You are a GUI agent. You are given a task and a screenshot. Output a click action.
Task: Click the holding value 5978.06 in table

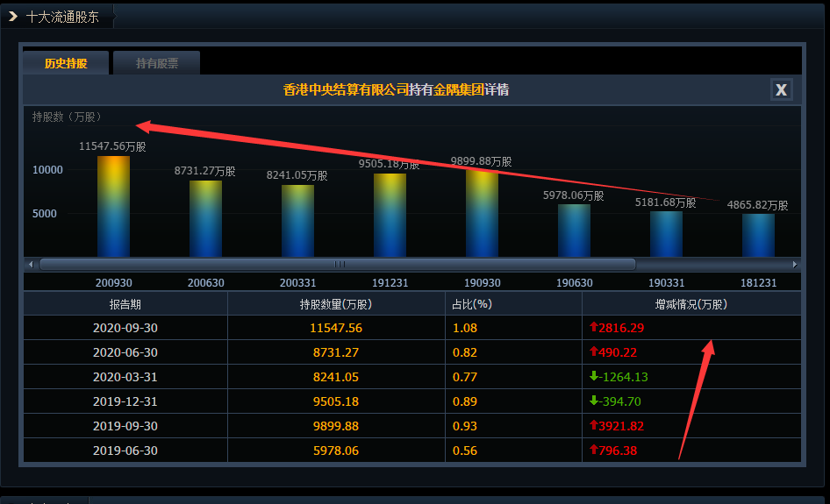pos(336,451)
